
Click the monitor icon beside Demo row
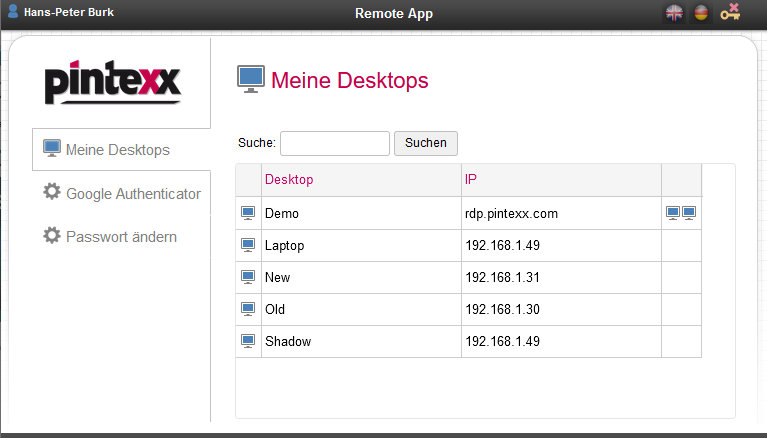pos(248,213)
